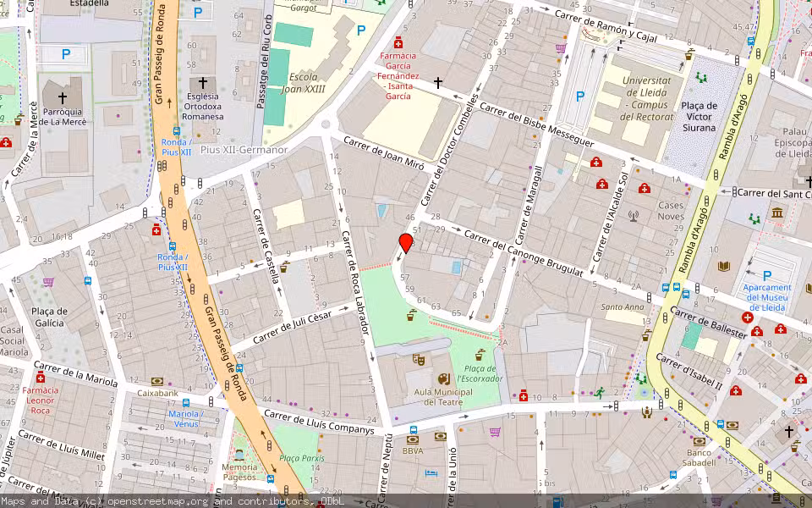Viewport: 812px width, 508px height.
Task: Click the pharmacy cross at Farmàcia Leonor Roca
Action: click(41, 378)
